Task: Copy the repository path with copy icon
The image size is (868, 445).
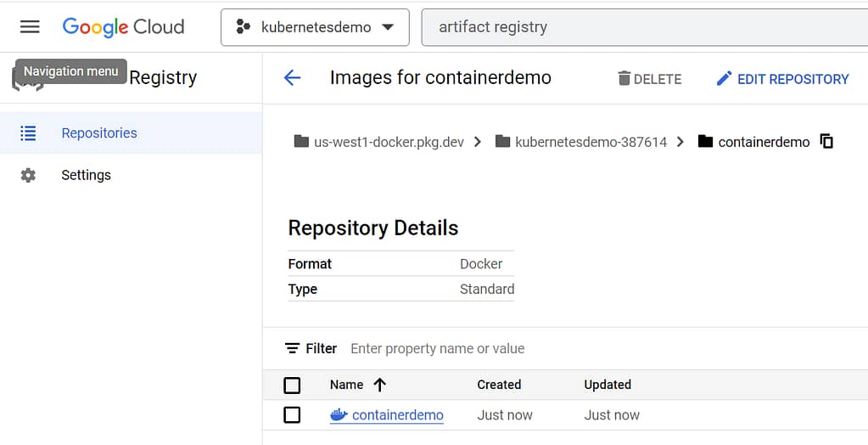Action: tap(826, 141)
